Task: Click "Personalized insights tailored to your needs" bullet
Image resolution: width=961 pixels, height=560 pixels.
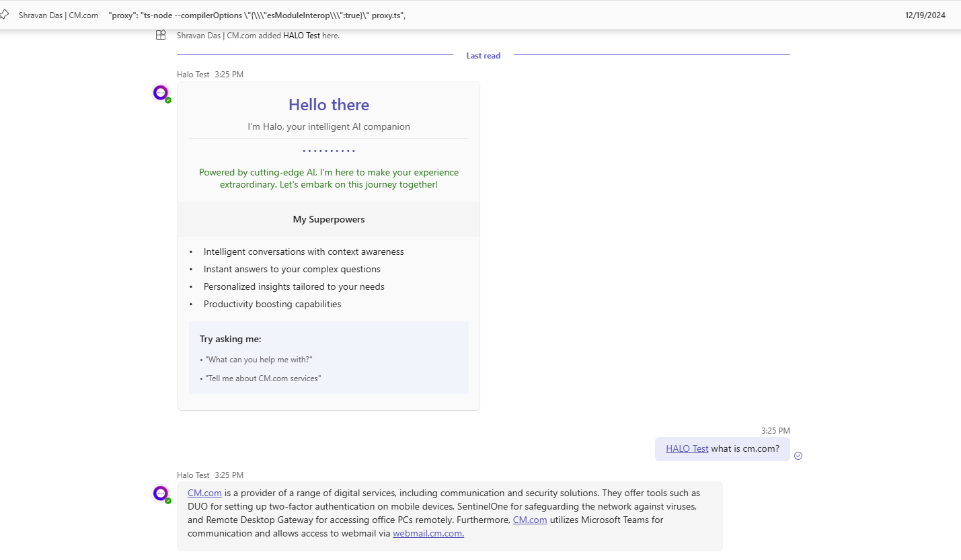Action: [294, 286]
